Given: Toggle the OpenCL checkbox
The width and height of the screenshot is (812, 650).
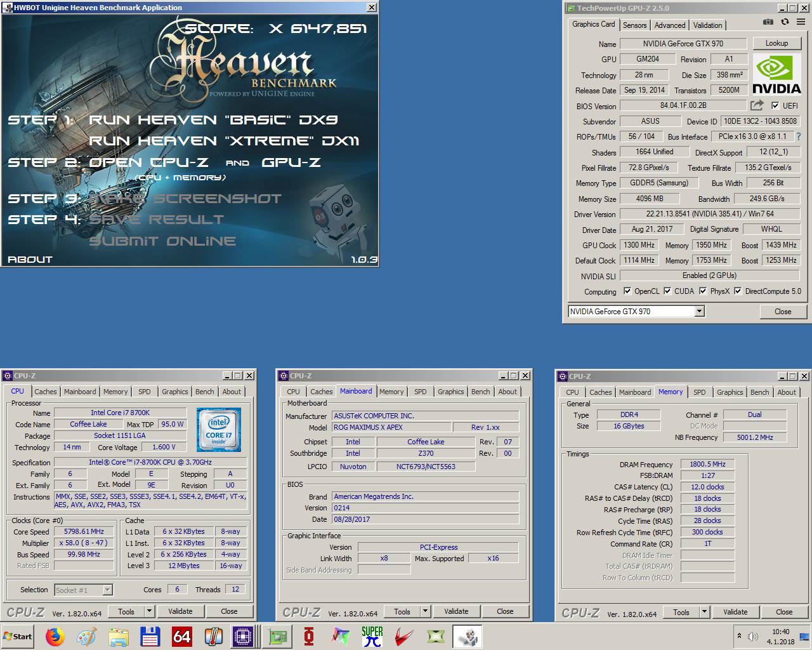Looking at the screenshot, I should coord(627,291).
